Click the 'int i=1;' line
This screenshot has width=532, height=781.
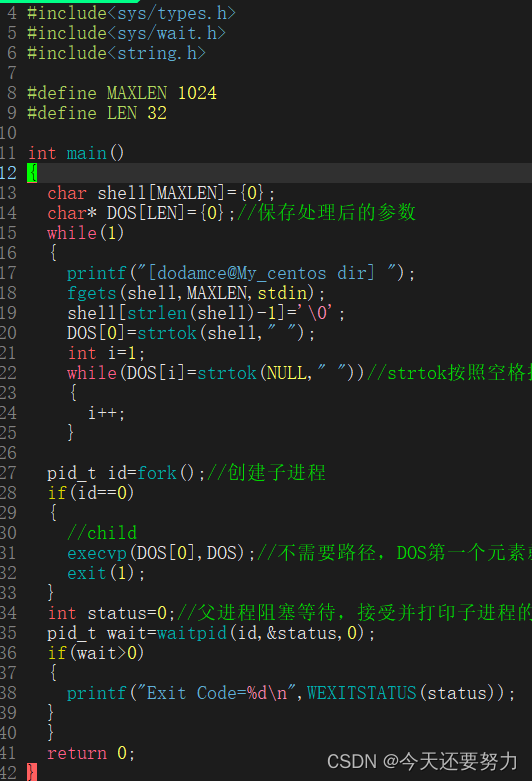click(x=106, y=353)
